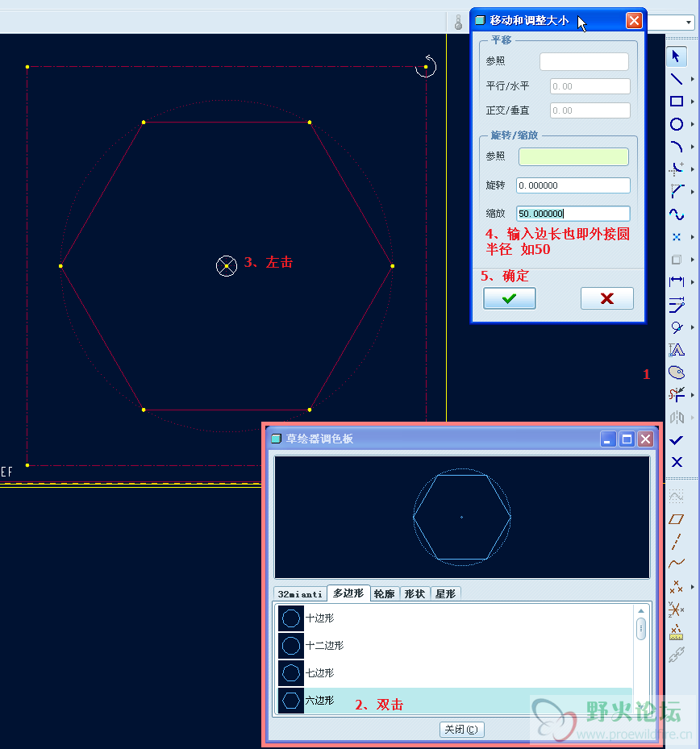Cancel with the red X button
This screenshot has height=749, width=700.
606,298
